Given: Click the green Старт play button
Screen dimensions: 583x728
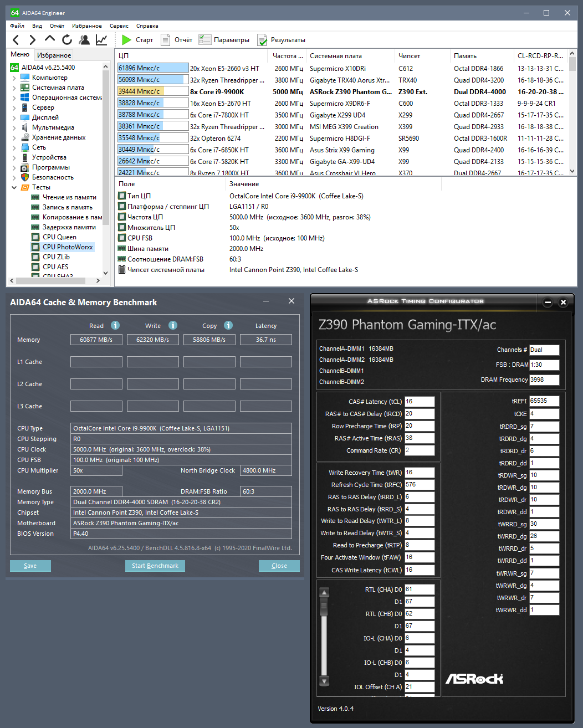Looking at the screenshot, I should coord(137,40).
